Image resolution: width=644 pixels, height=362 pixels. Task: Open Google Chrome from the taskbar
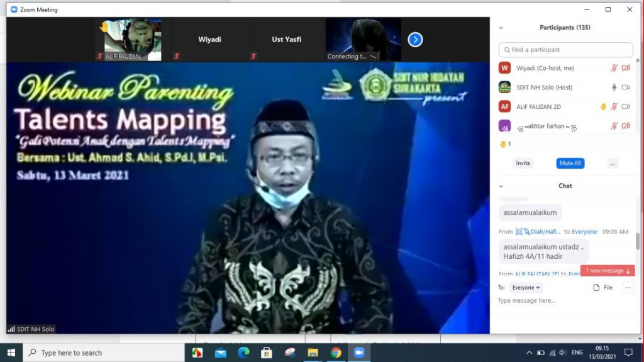click(x=336, y=353)
